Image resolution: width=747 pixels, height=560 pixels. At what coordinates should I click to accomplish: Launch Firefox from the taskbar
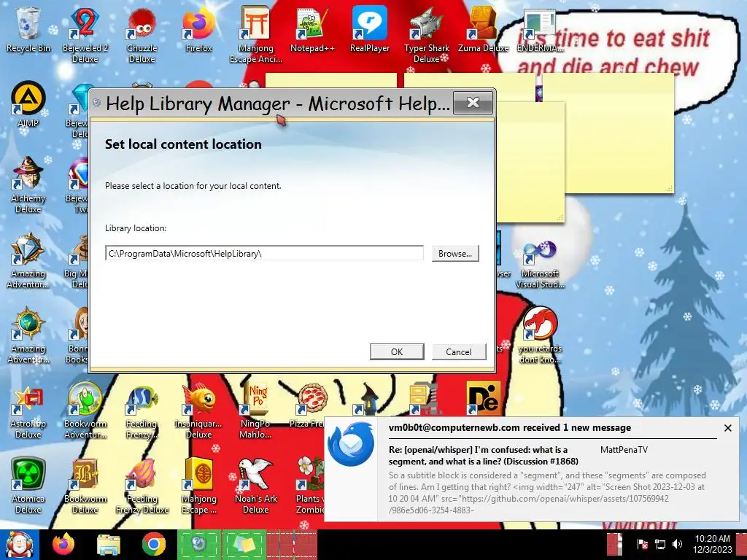tap(64, 545)
